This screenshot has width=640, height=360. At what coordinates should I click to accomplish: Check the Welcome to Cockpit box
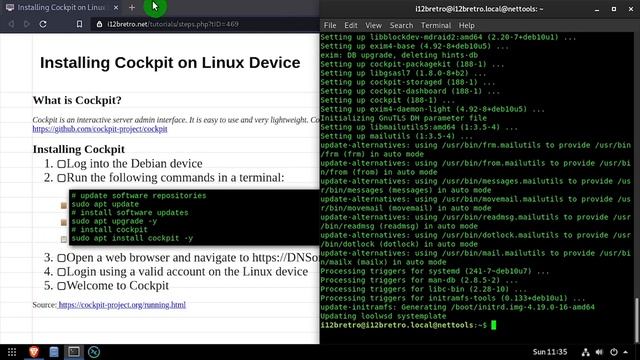61,286
